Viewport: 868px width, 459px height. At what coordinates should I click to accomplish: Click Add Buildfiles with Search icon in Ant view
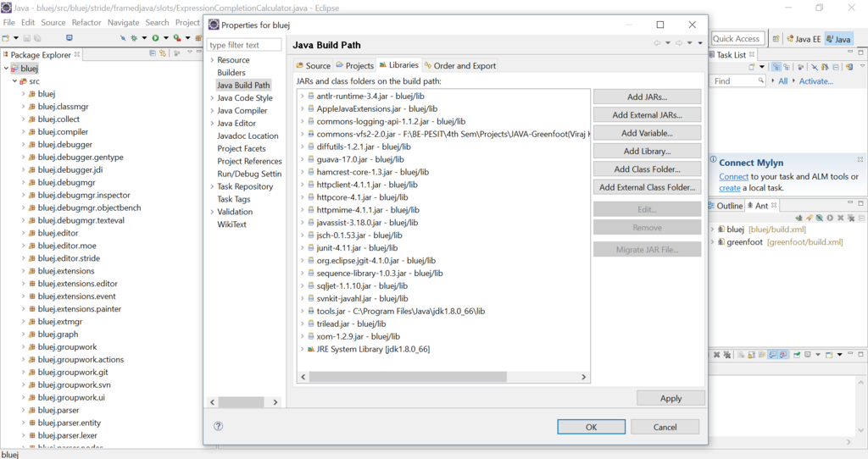[x=810, y=218]
